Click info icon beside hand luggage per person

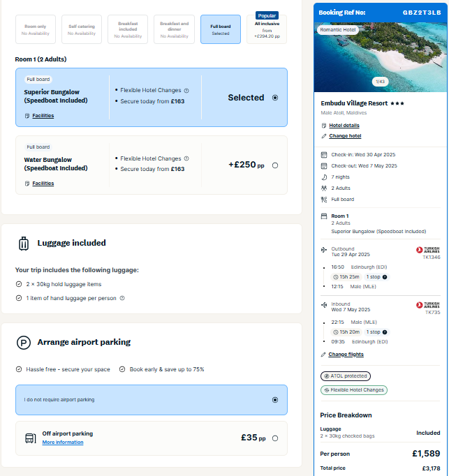point(122,298)
